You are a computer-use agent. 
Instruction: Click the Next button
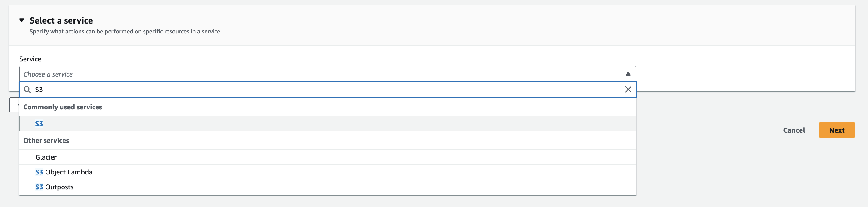(x=837, y=130)
